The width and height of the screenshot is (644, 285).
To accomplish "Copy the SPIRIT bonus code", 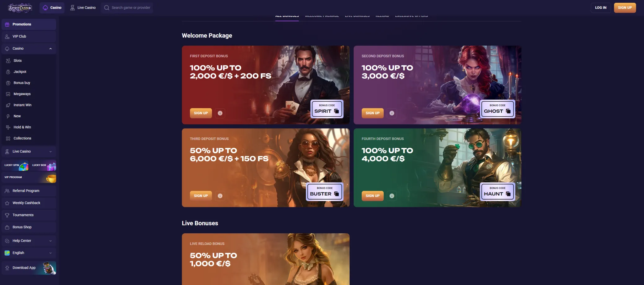I will [x=337, y=111].
